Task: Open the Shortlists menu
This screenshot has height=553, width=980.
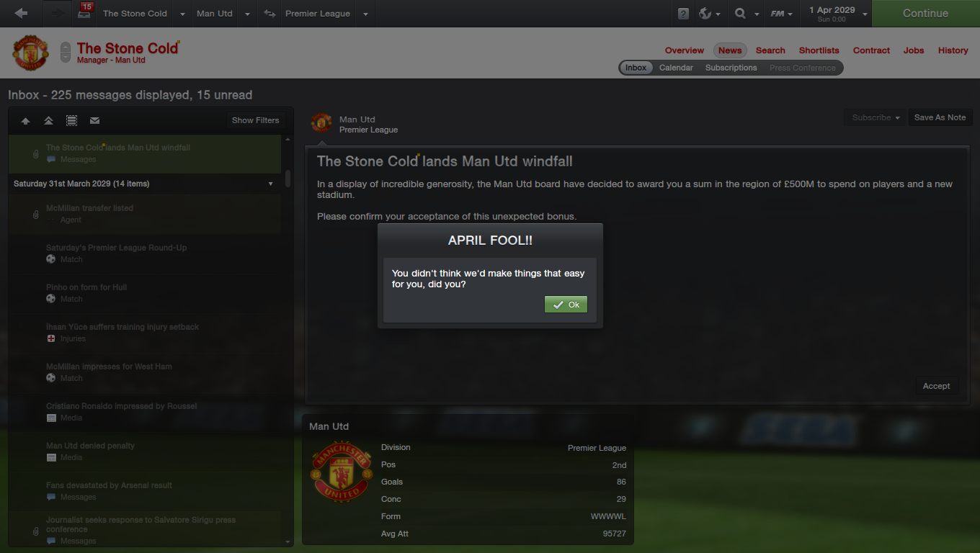Action: pyautogui.click(x=819, y=50)
